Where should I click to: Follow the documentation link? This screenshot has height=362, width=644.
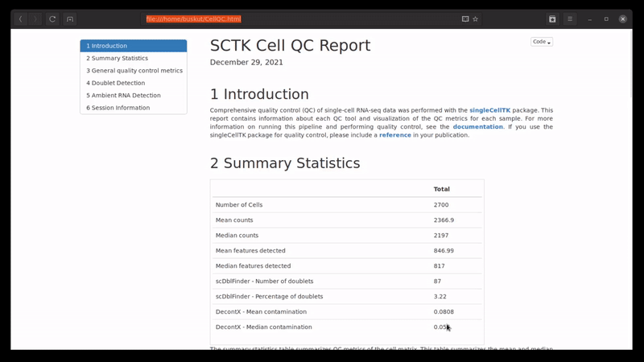[x=477, y=127]
